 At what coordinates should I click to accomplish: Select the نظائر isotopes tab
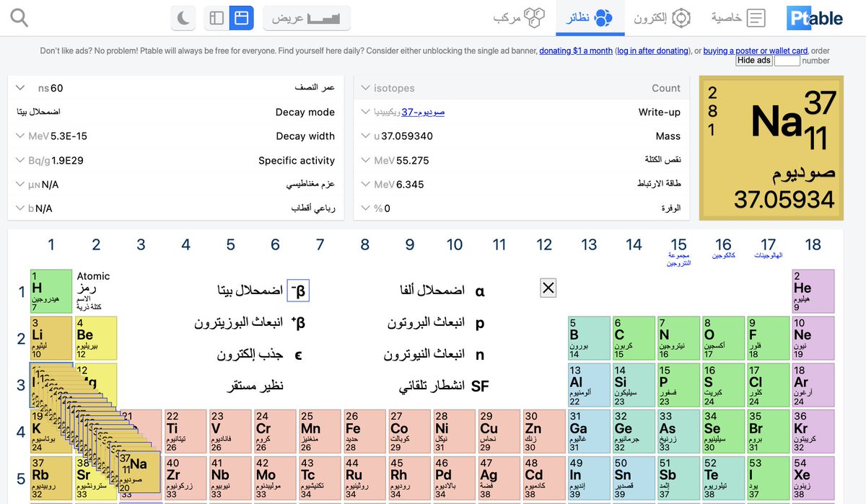590,18
